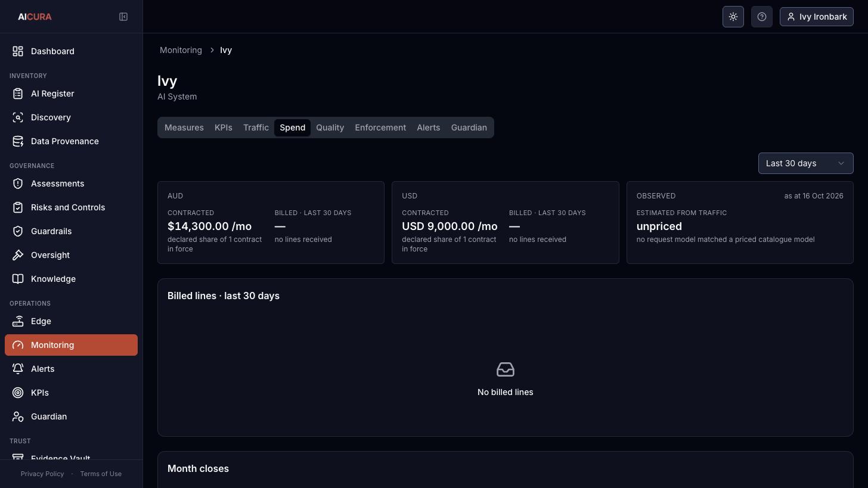868x488 pixels.
Task: Switch to the Guardian tab
Action: (469, 128)
